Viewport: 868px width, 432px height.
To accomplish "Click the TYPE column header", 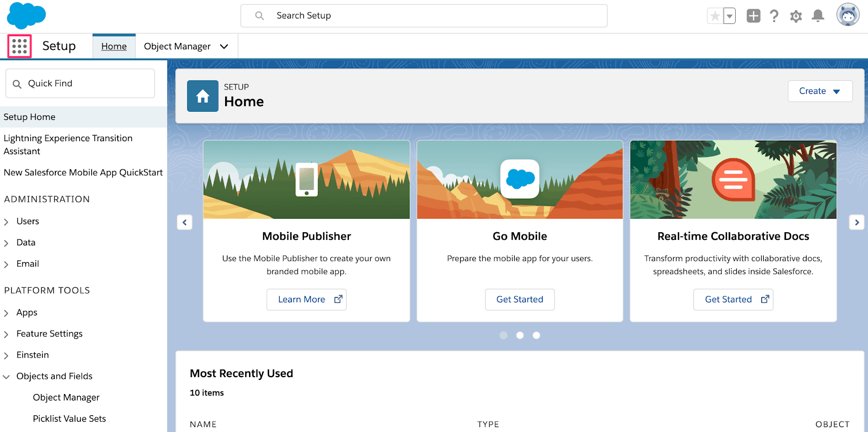I will 488,424.
